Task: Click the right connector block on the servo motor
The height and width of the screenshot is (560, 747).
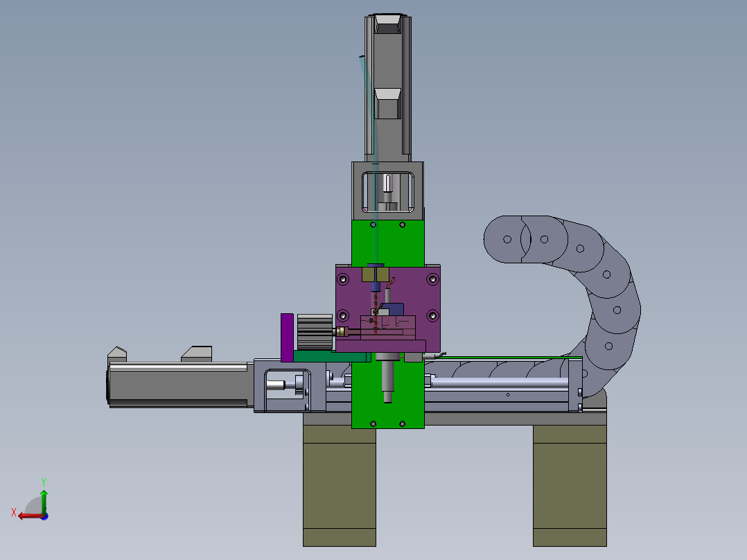Action: [197, 353]
